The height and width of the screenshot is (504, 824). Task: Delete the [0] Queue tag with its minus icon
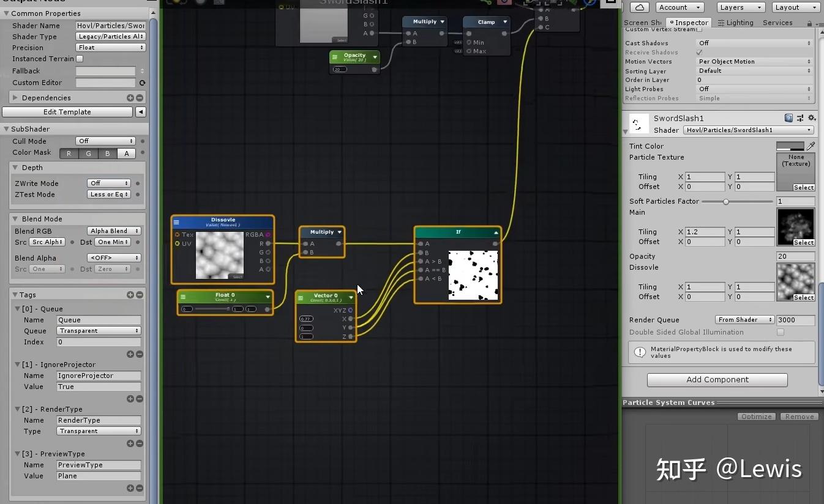click(x=140, y=354)
